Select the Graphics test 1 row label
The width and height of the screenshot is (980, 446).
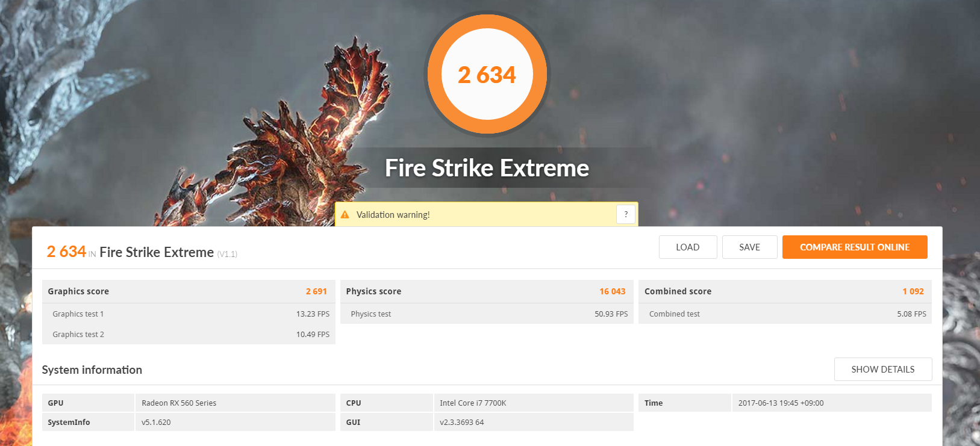78,314
